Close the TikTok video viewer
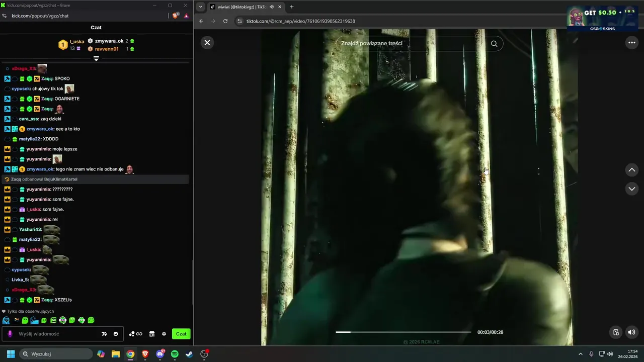This screenshot has width=644, height=362. pyautogui.click(x=207, y=43)
